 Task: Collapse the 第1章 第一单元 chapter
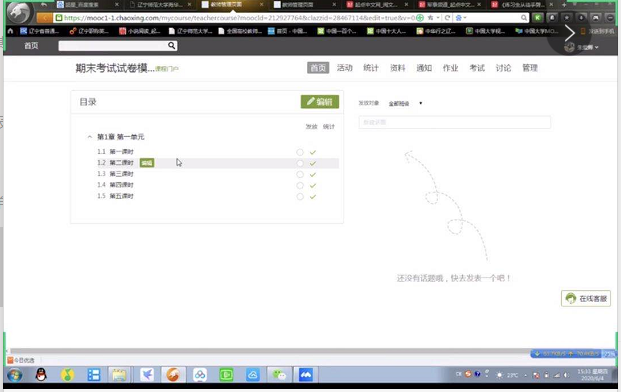tap(90, 137)
